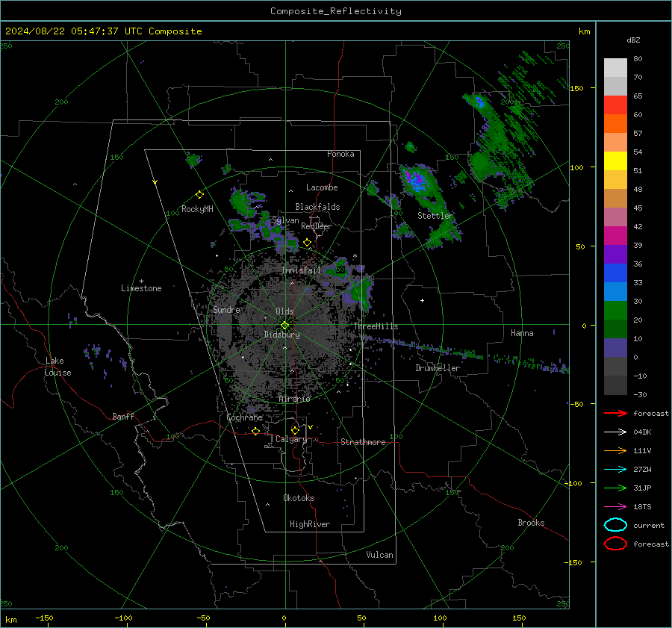Click the red forecast arrow in legend

pos(615,413)
